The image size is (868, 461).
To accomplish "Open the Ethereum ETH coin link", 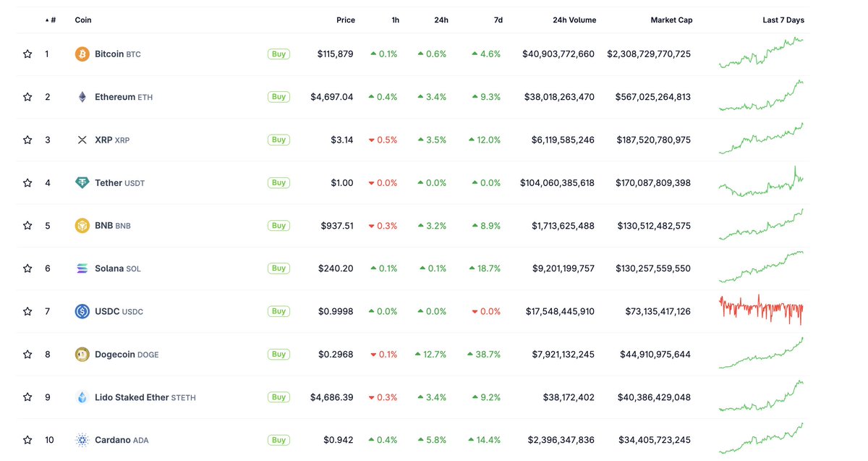I will tap(124, 97).
